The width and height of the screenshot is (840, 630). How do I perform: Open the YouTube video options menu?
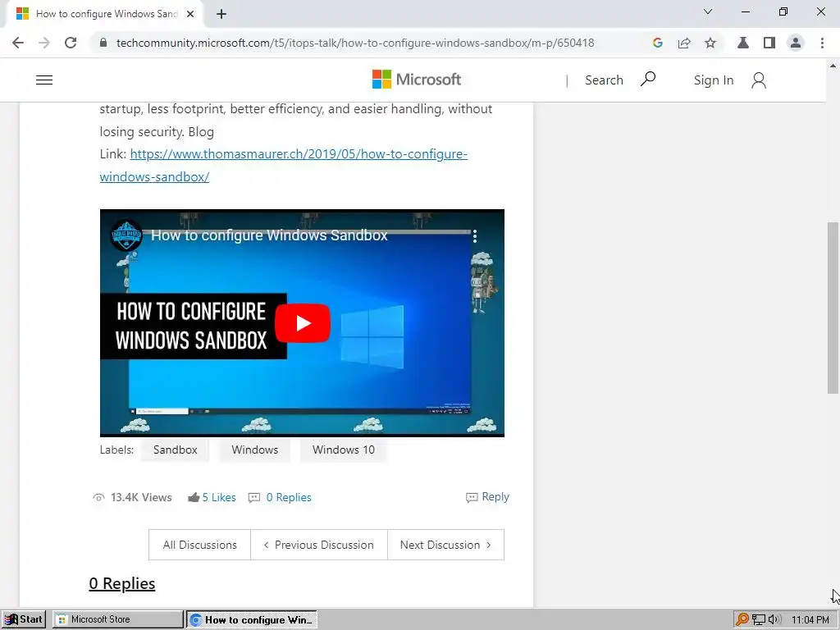tap(475, 235)
